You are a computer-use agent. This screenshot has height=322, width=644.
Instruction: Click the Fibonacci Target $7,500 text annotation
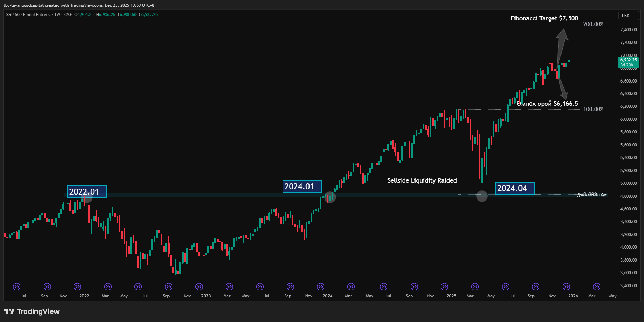(x=544, y=18)
